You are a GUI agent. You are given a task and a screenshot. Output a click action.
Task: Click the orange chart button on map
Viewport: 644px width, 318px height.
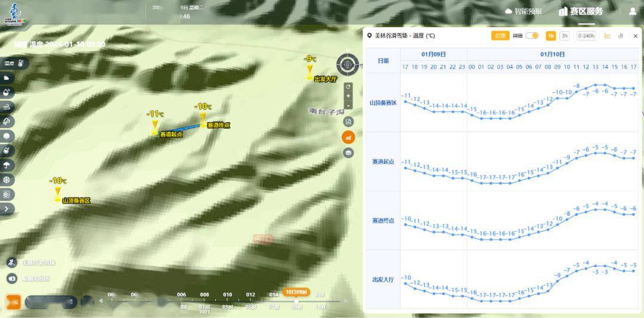[348, 138]
